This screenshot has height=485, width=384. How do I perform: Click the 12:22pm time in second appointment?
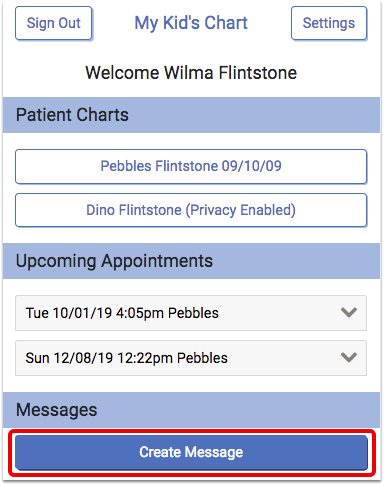pos(145,358)
